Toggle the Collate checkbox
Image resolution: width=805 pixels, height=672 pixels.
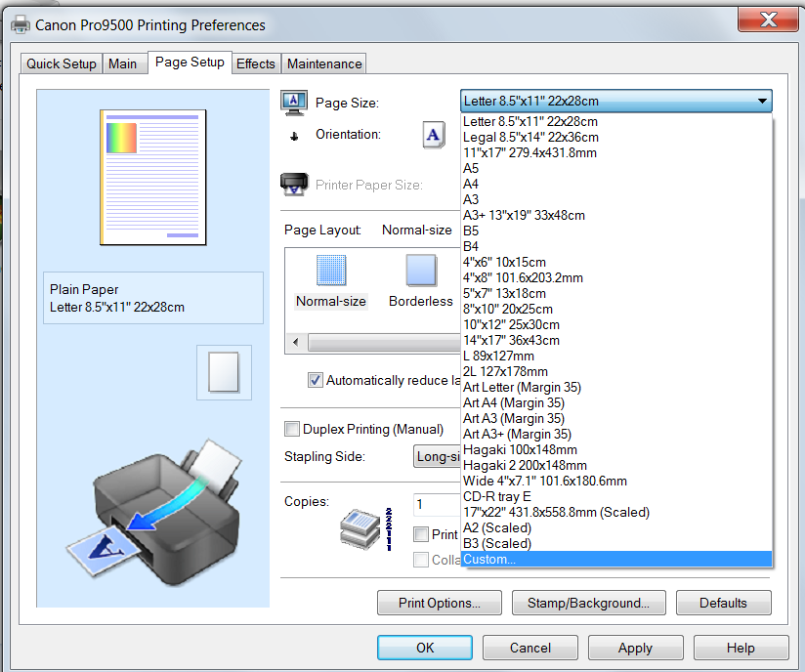coord(421,560)
